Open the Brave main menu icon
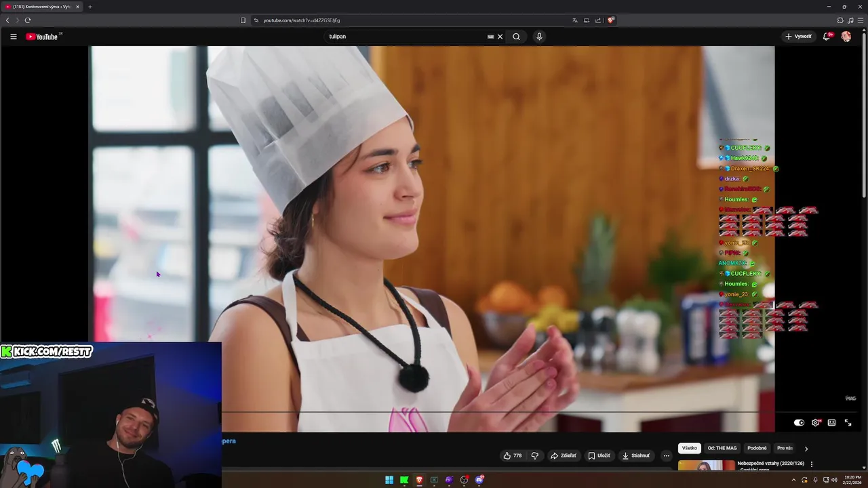The image size is (868, 488). click(x=861, y=20)
